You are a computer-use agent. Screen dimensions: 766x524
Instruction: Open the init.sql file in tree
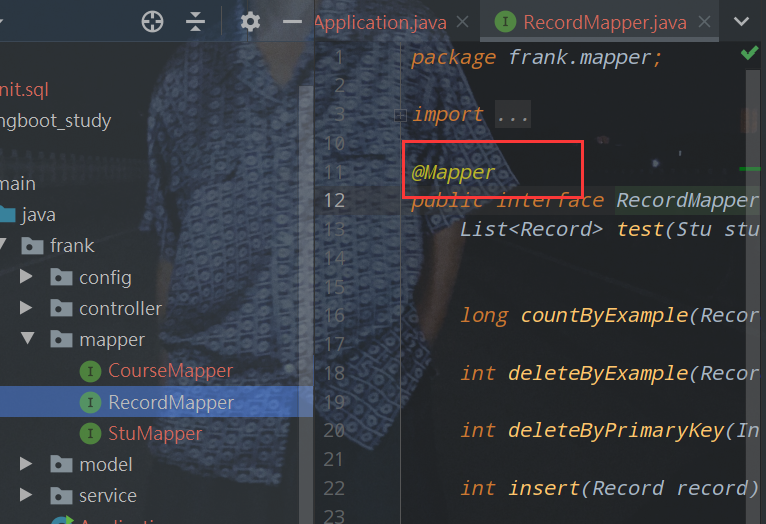24,90
